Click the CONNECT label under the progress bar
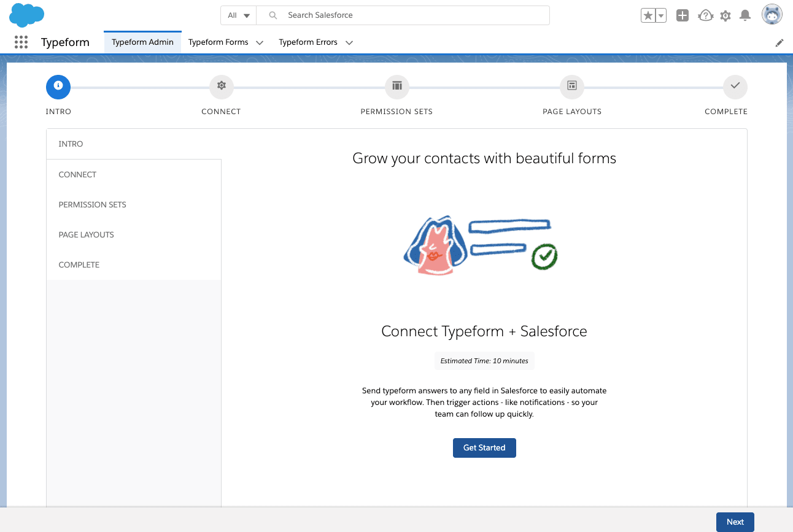The image size is (793, 532). [221, 112]
